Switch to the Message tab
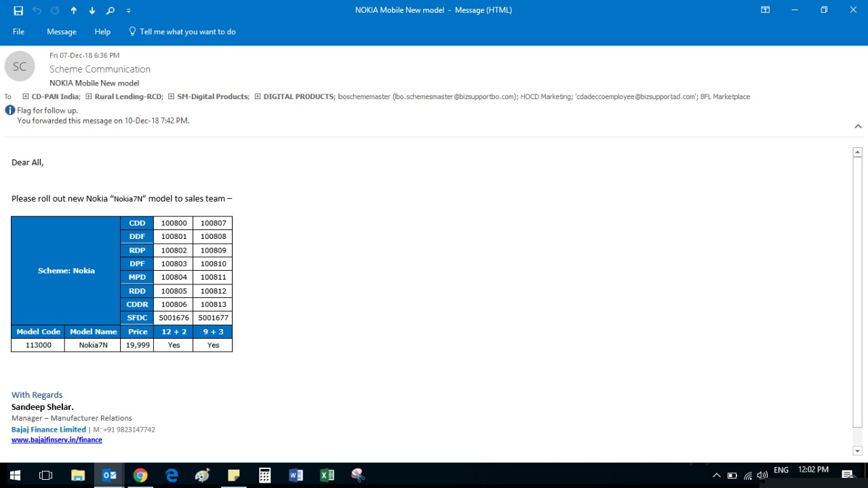The image size is (868, 488). 61,32
